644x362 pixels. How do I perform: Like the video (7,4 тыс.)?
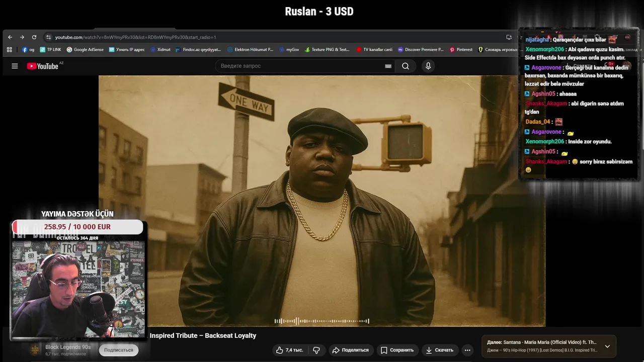pyautogui.click(x=290, y=350)
